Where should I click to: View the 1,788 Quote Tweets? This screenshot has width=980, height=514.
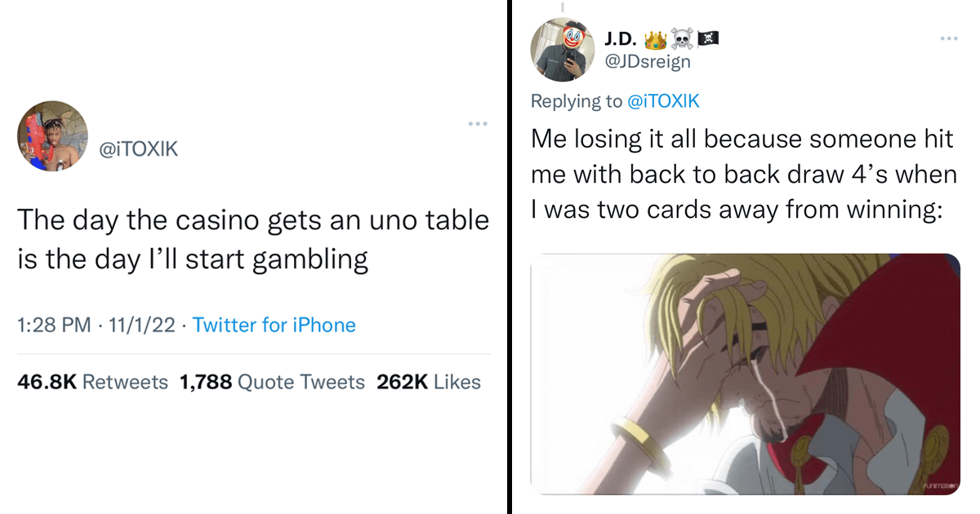click(x=272, y=382)
